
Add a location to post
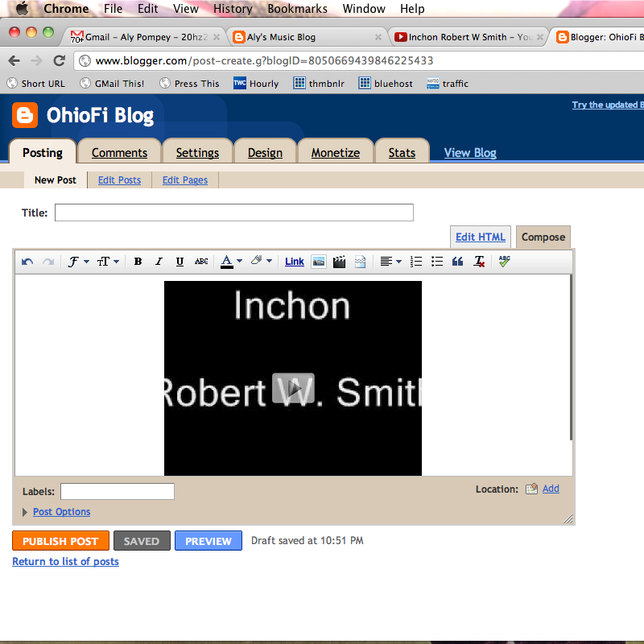[x=551, y=489]
